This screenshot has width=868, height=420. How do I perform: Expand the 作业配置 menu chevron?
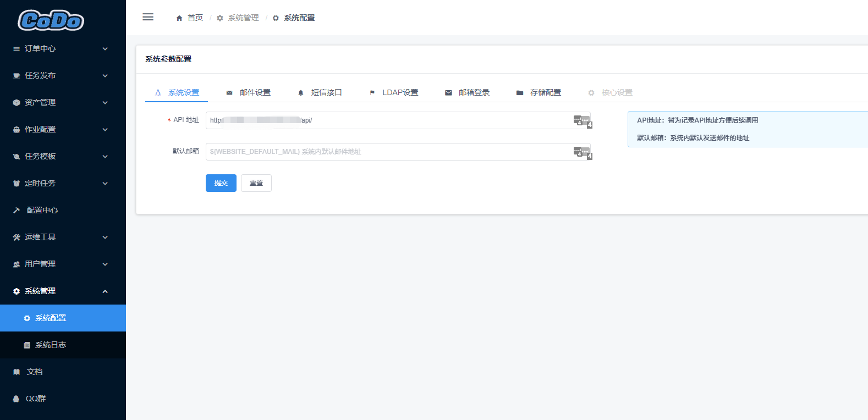105,130
